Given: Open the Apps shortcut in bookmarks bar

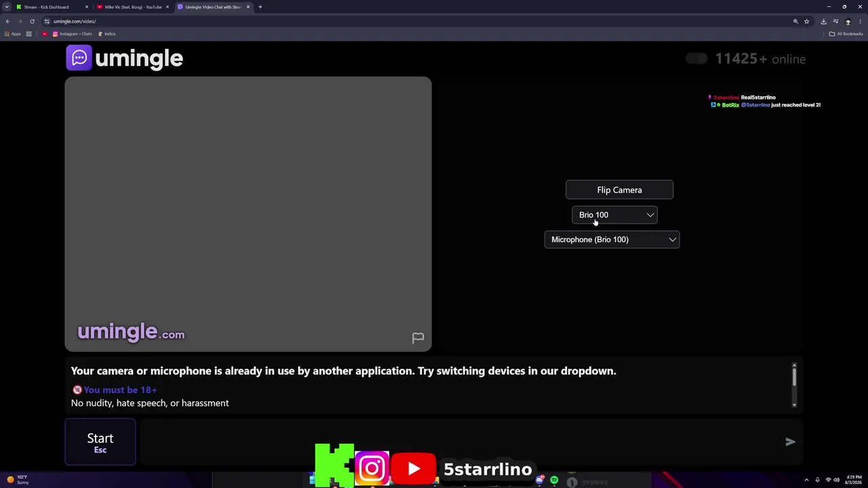Looking at the screenshot, I should point(13,34).
